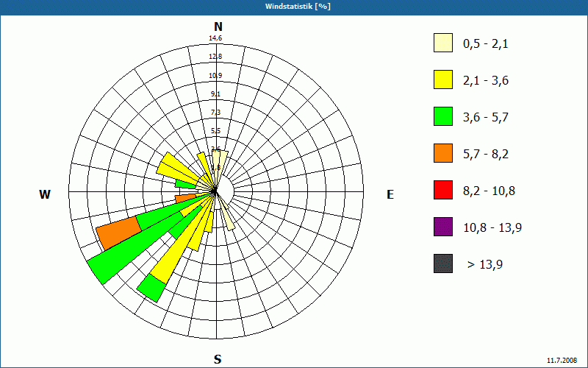Click the 14,6 radial axis value

click(x=215, y=38)
